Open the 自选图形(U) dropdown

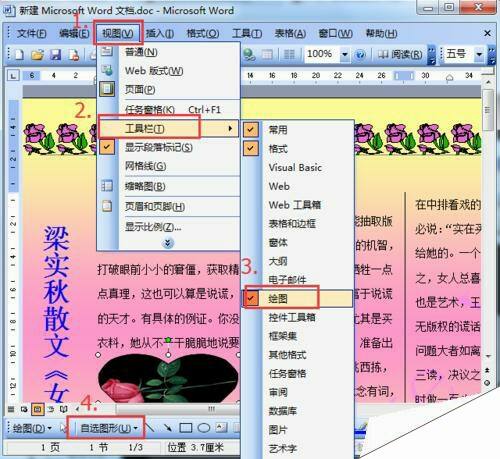(x=109, y=428)
